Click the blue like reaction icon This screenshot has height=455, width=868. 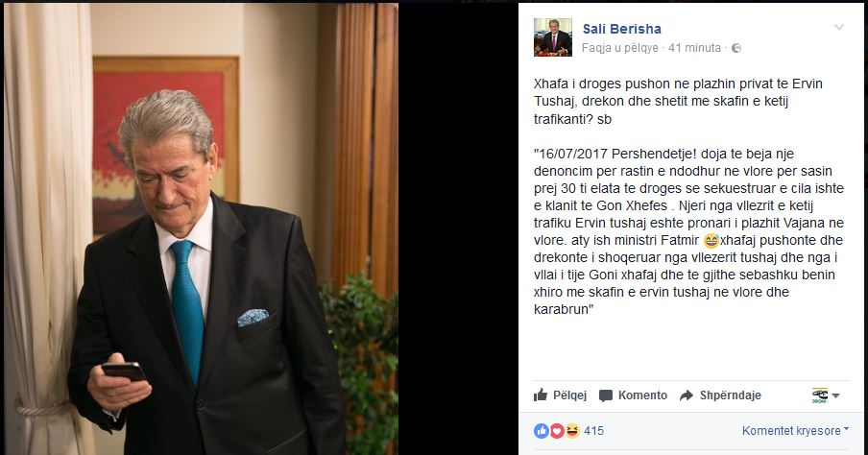point(542,431)
